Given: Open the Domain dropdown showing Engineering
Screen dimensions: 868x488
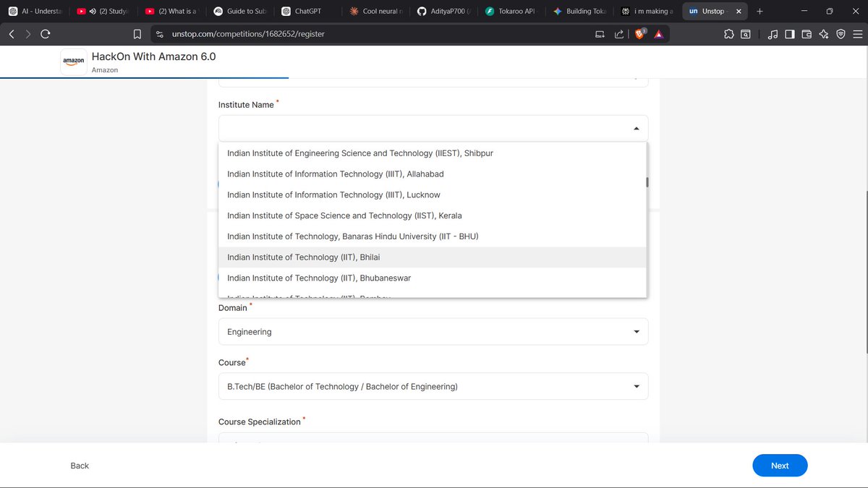Looking at the screenshot, I should tap(433, 332).
